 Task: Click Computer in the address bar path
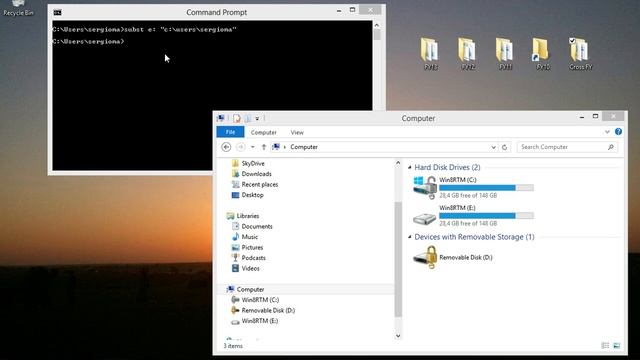(304, 147)
